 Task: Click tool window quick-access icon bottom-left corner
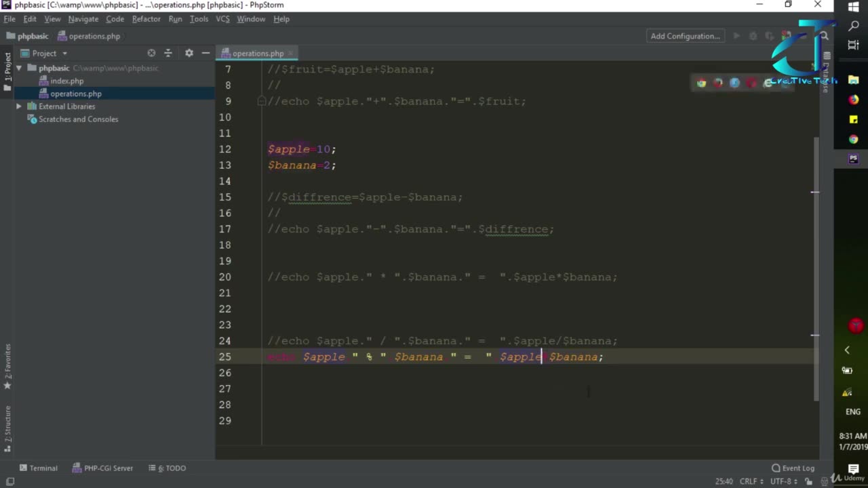[9, 481]
